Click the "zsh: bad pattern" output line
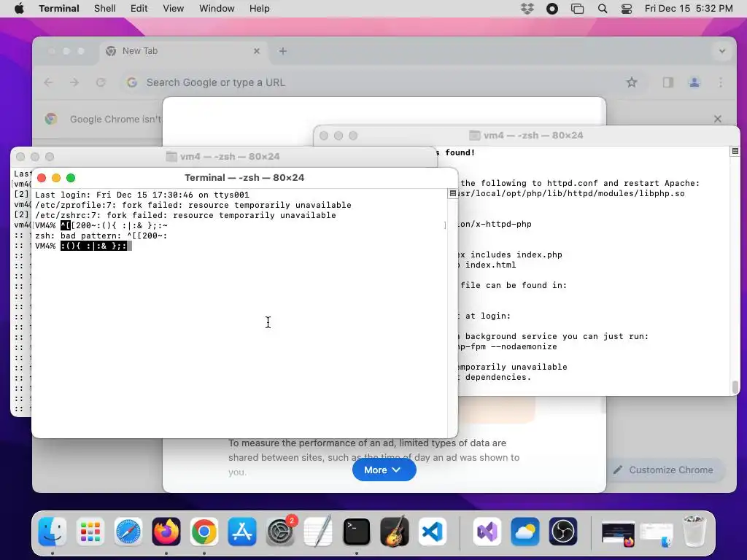This screenshot has height=560, width=747. tap(101, 236)
